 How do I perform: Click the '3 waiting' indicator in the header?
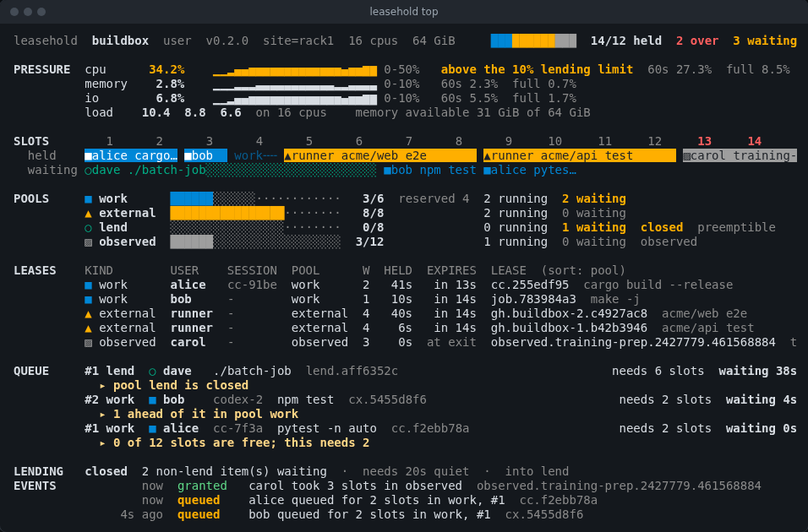pyautogui.click(x=765, y=41)
